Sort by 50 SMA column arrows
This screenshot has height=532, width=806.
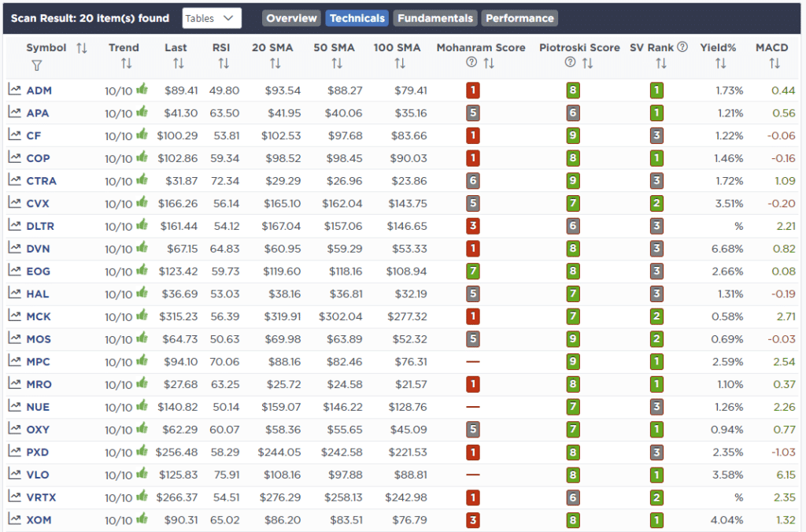click(337, 63)
